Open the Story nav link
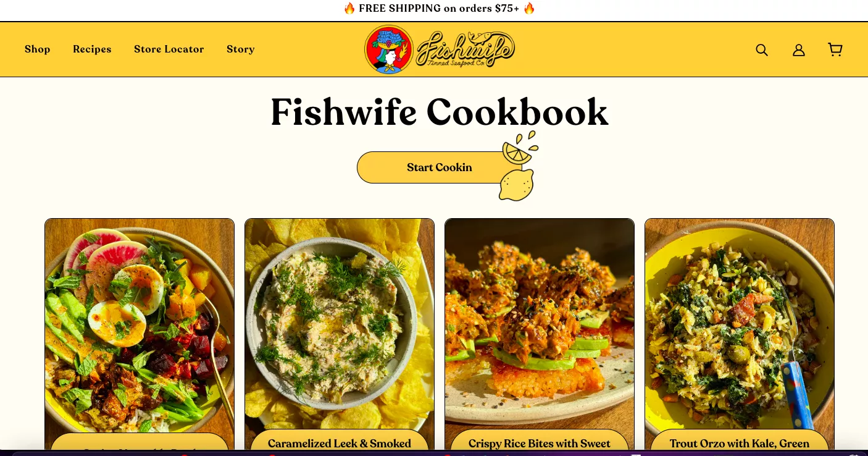Screen dimensions: 868x456 pyautogui.click(x=240, y=49)
